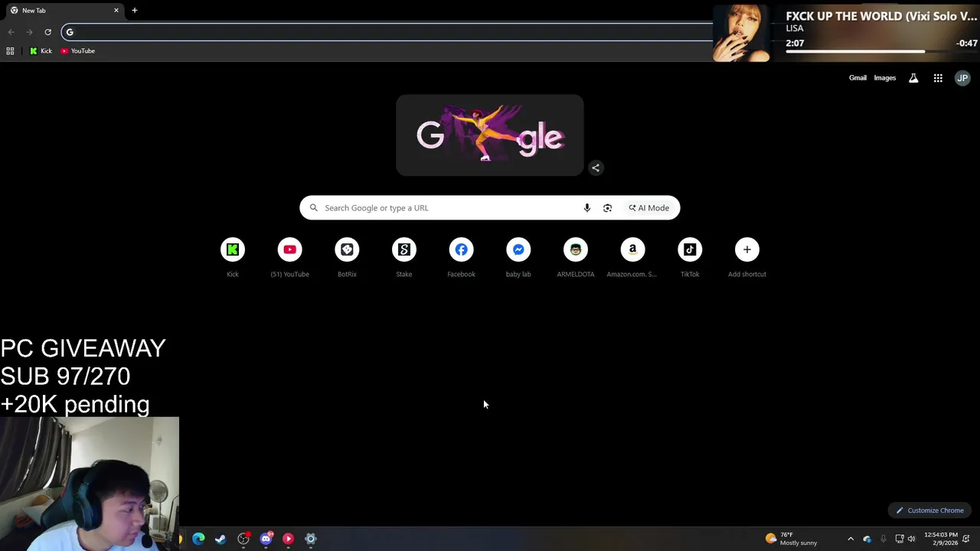This screenshot has height=551, width=980.
Task: Open the Stake shortcut
Action: [404, 257]
